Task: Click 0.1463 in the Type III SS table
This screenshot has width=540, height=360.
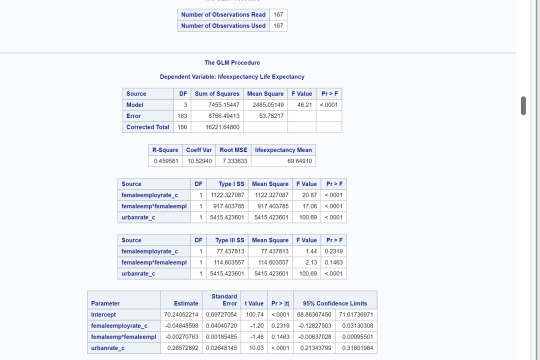Action: 334,263
